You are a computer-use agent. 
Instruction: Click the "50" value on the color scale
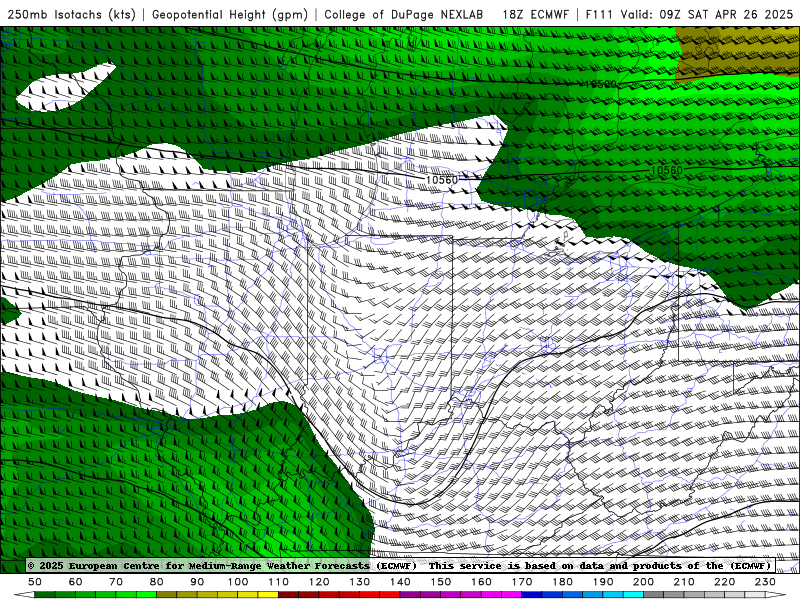[35, 582]
